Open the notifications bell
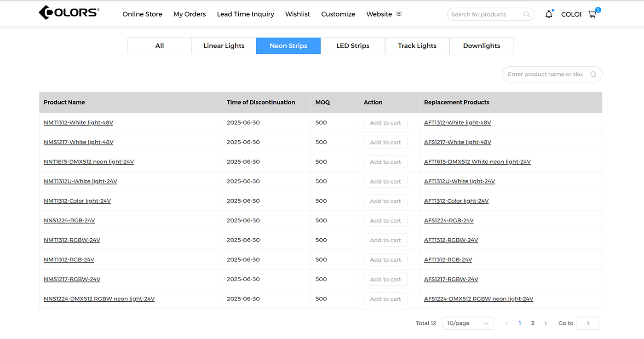The width and height of the screenshot is (644, 339). [x=548, y=14]
